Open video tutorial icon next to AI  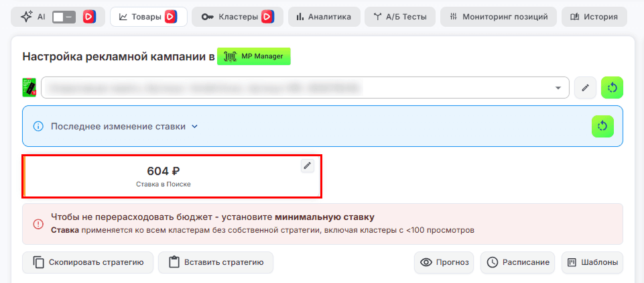pos(89,17)
